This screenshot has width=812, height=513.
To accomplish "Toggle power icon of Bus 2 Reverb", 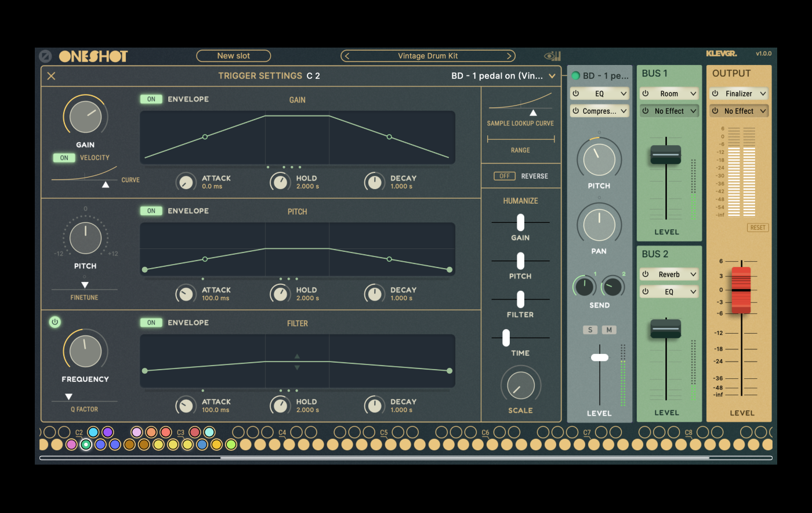I will (x=646, y=274).
